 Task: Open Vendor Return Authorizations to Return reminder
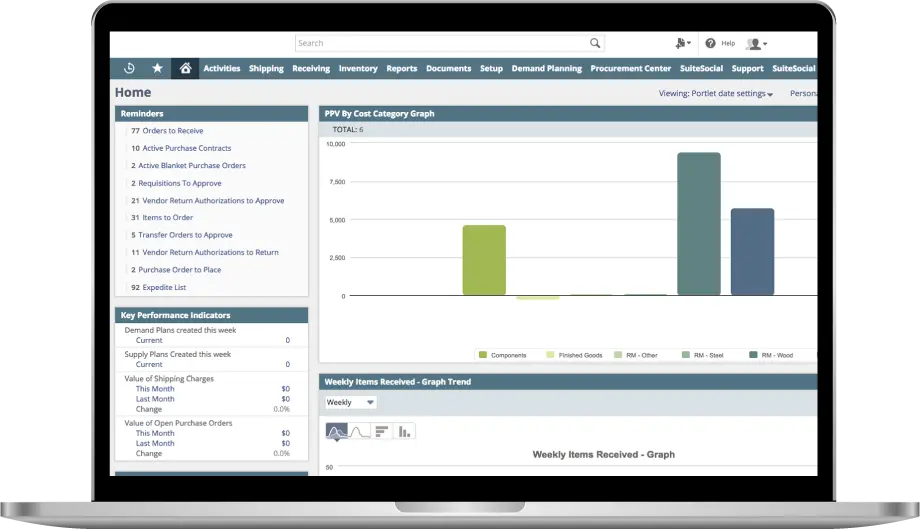click(x=205, y=252)
